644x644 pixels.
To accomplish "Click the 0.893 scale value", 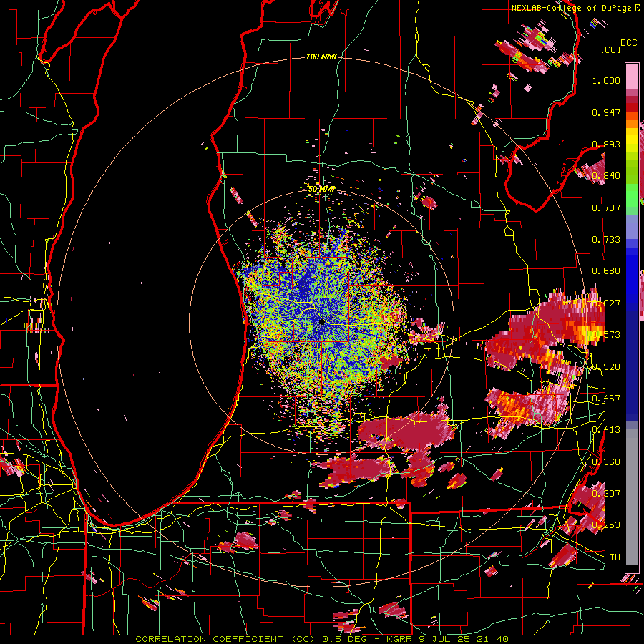I will click(x=606, y=144).
